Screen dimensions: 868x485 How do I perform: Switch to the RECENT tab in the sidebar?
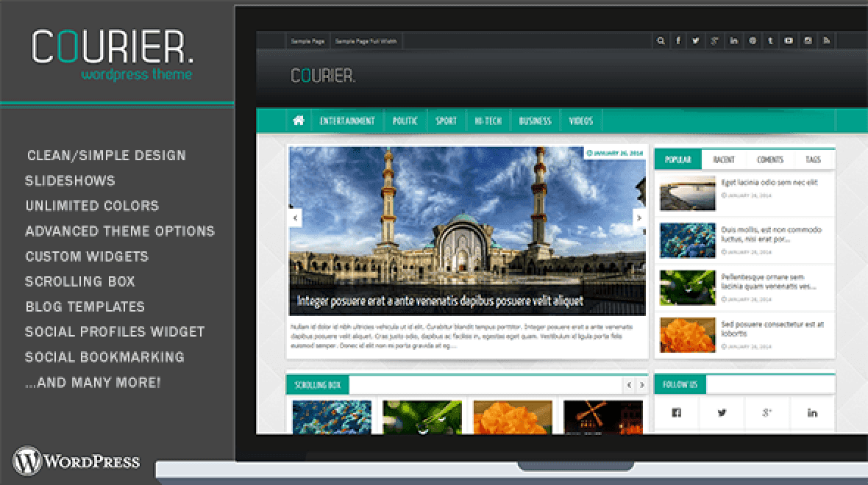(x=725, y=159)
